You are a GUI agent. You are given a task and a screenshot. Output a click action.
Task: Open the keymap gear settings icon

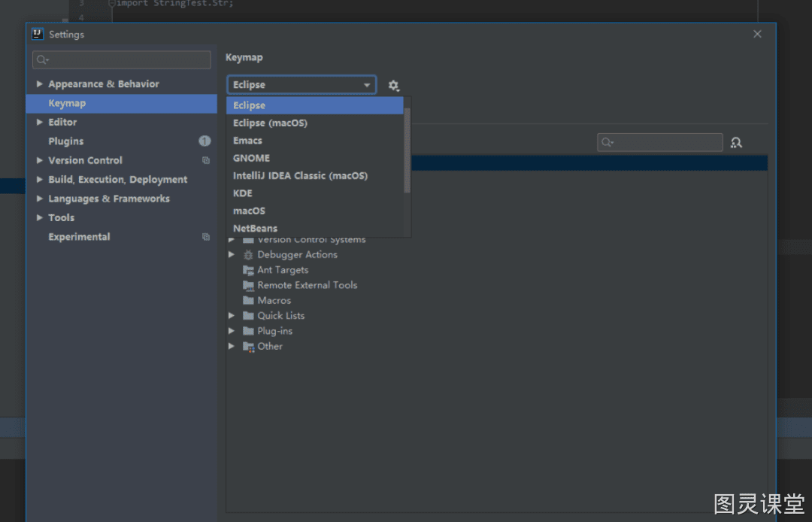point(393,86)
